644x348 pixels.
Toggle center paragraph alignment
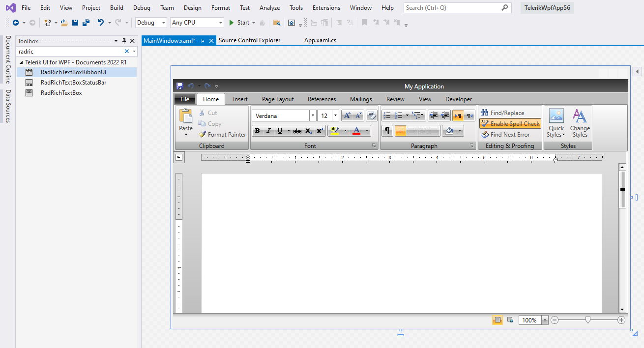click(x=411, y=131)
